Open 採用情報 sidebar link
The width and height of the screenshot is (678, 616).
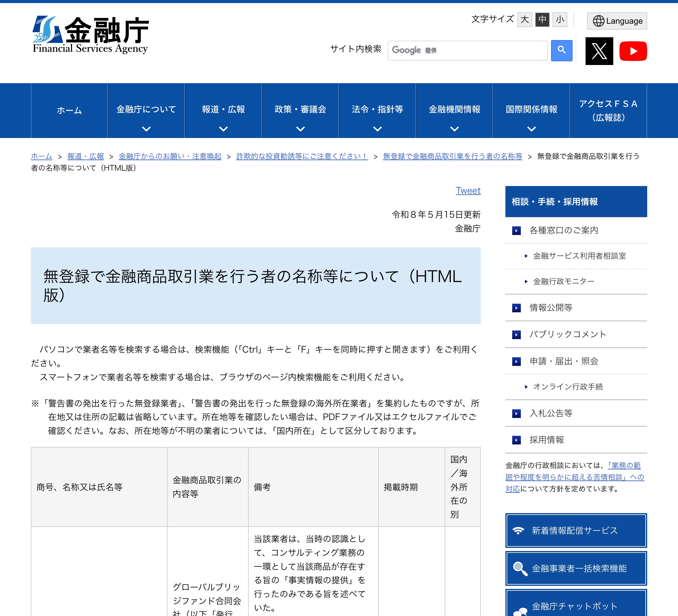(x=546, y=440)
